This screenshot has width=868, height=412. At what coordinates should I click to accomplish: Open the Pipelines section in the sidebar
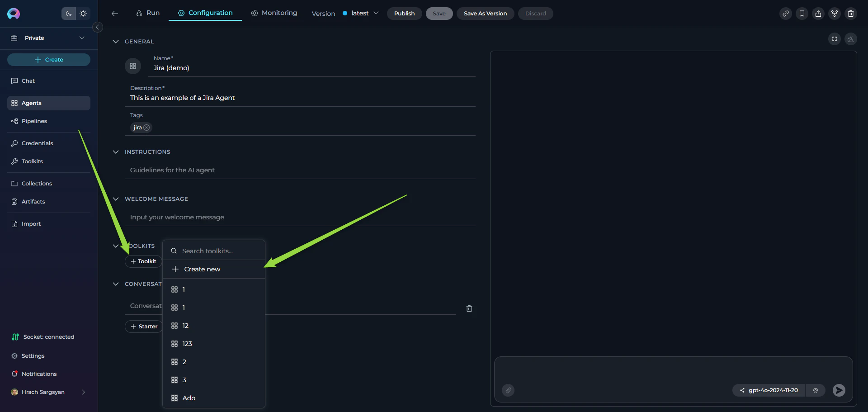coord(34,121)
